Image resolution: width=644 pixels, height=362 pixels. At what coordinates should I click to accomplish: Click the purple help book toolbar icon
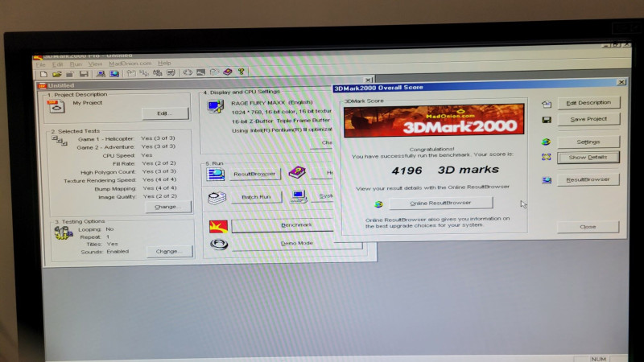[228, 72]
